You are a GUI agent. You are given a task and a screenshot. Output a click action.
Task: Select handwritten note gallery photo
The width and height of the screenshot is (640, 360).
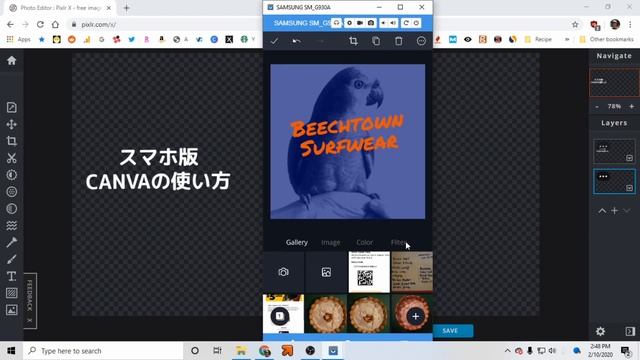pos(412,272)
